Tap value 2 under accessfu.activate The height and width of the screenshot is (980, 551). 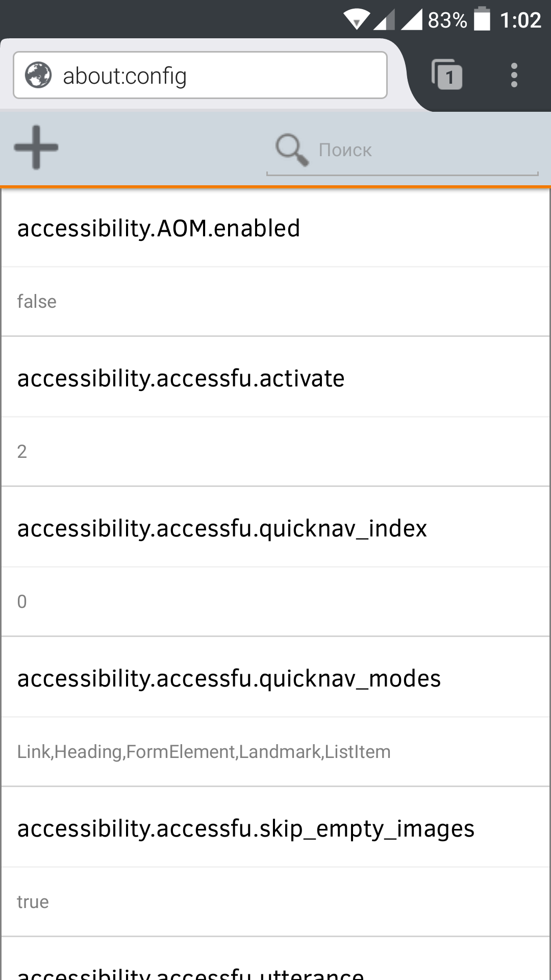coord(22,452)
